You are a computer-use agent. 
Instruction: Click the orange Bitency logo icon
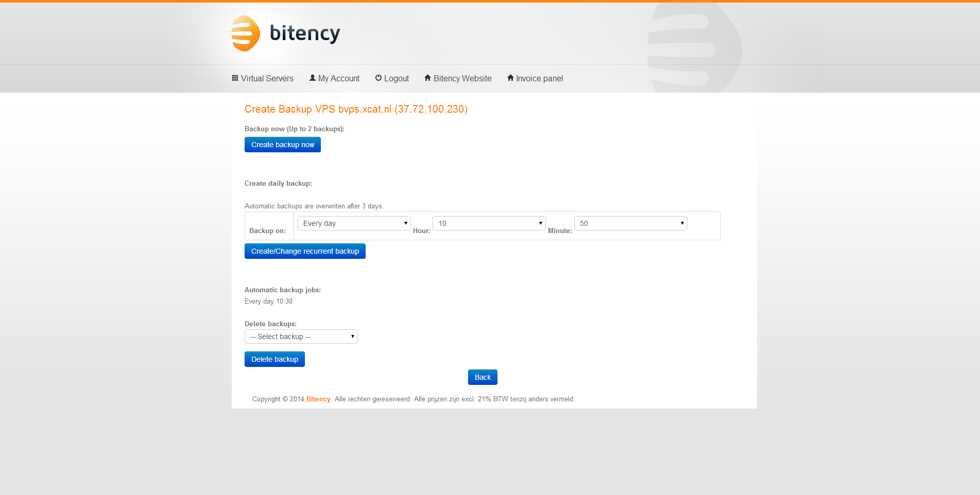coord(246,33)
